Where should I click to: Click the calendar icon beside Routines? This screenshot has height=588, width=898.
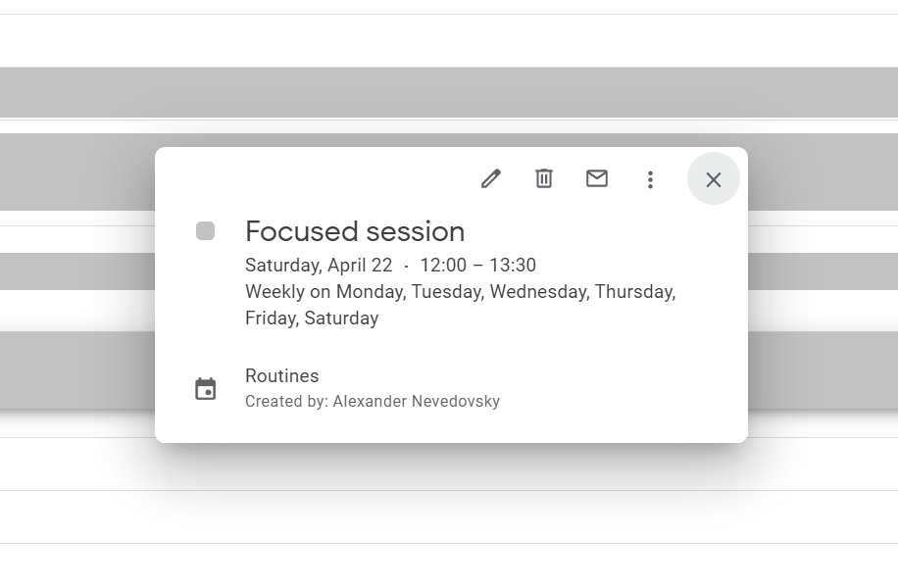click(206, 388)
